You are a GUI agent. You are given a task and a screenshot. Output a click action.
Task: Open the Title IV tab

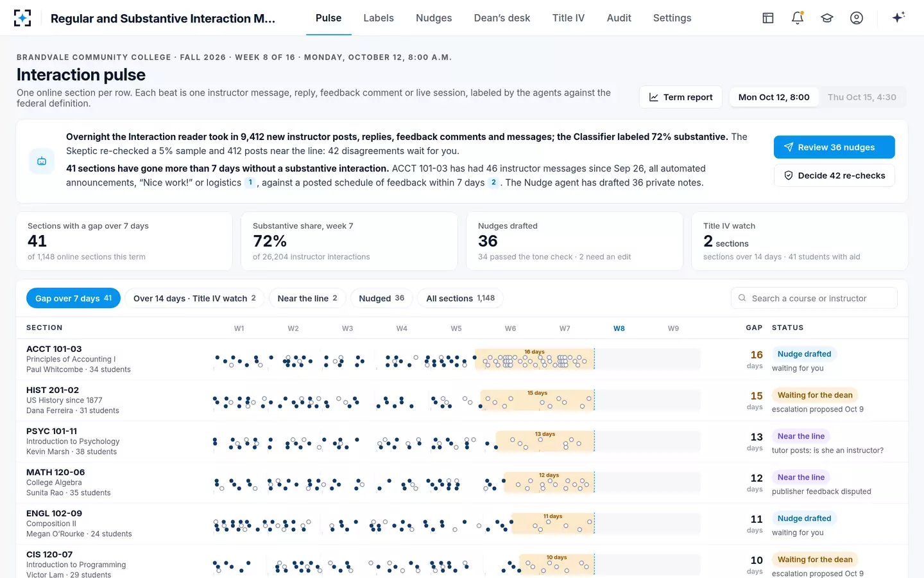[569, 18]
